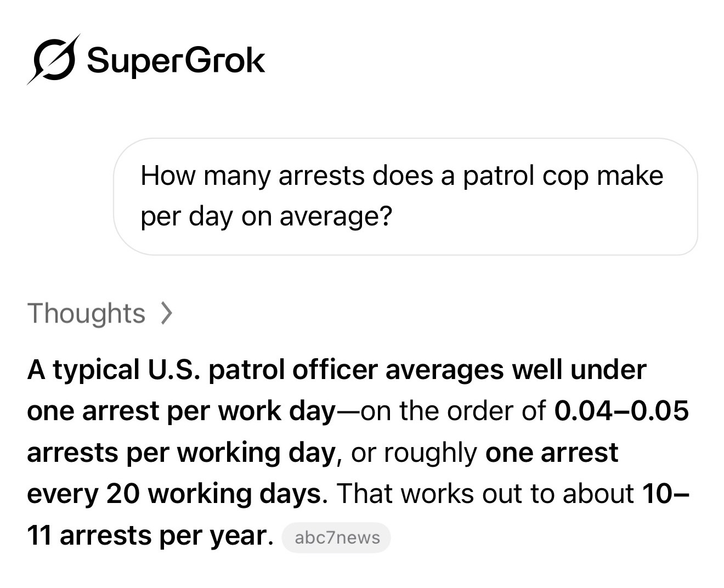Click the bold text 'one arrest per work day'
Image resolution: width=724 pixels, height=588 pixels.
coord(181,411)
